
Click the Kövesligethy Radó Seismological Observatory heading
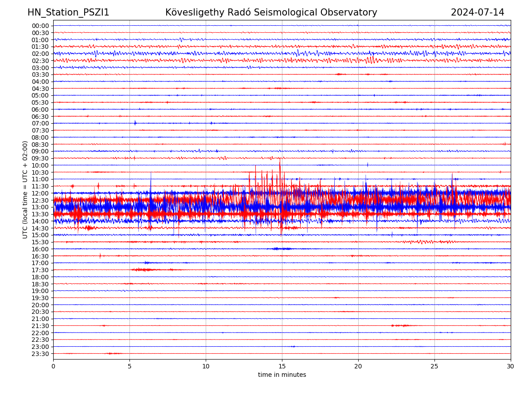point(271,12)
